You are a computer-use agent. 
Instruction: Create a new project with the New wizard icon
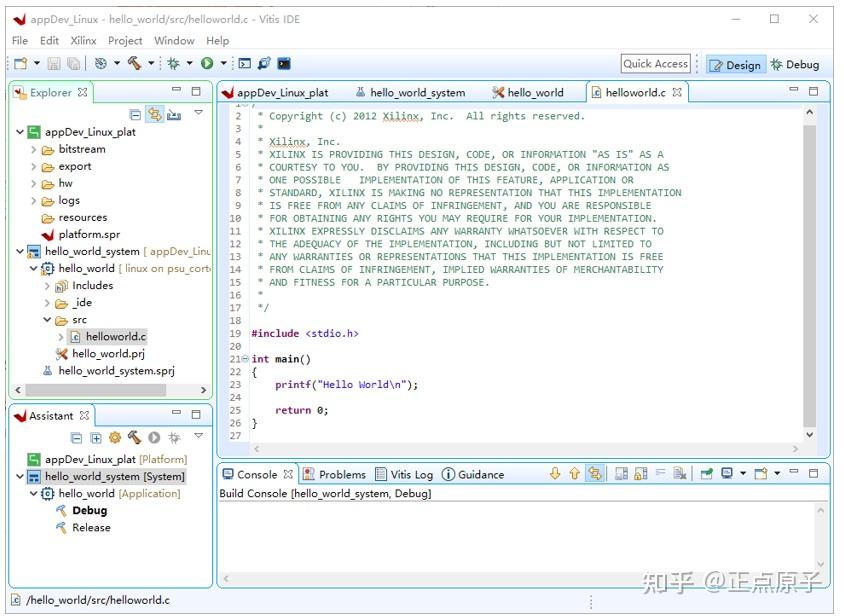pyautogui.click(x=20, y=63)
